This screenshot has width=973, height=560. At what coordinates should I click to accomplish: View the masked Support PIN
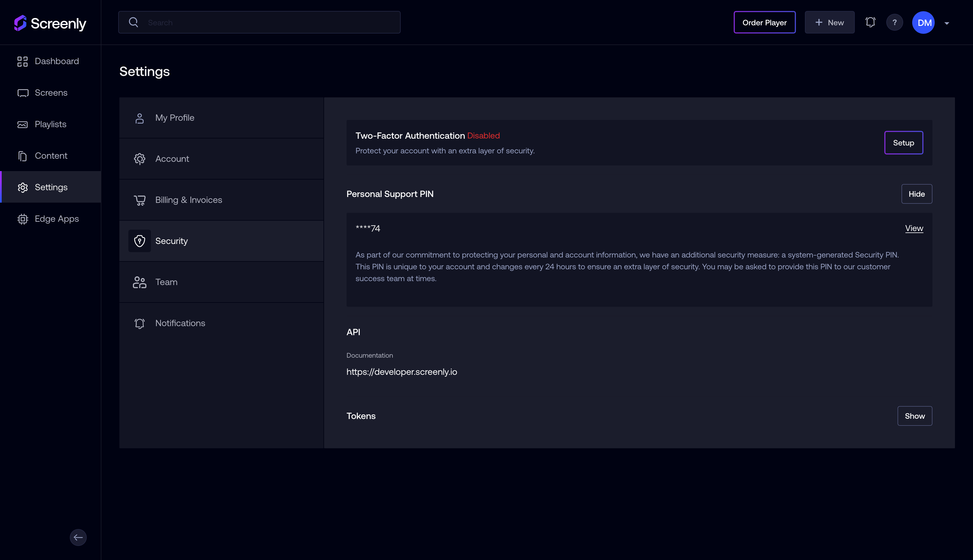coord(914,228)
